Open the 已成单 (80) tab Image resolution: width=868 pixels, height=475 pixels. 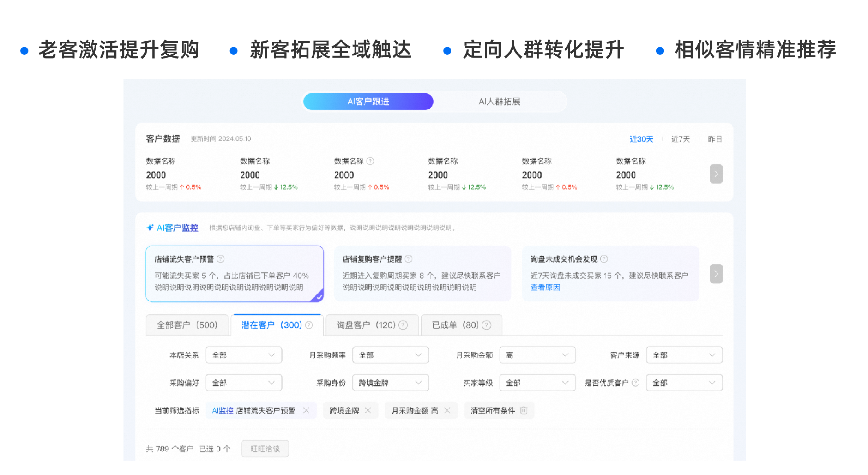[455, 325]
